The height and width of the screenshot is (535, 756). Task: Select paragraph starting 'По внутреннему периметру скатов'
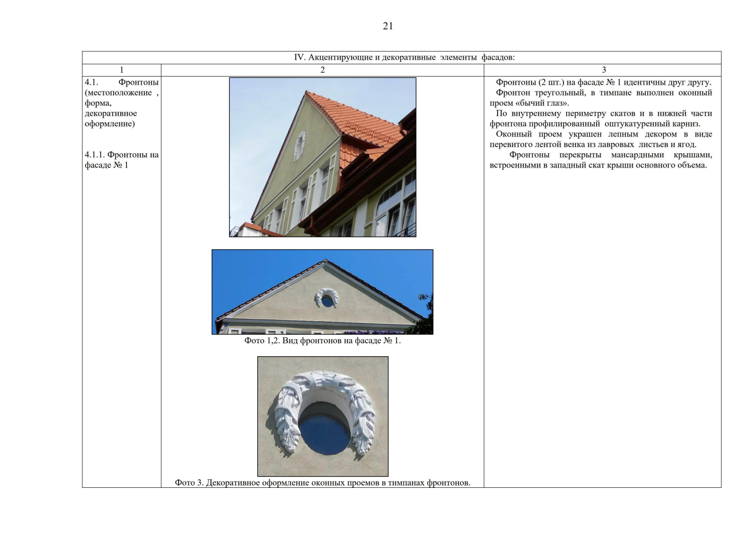pos(601,119)
